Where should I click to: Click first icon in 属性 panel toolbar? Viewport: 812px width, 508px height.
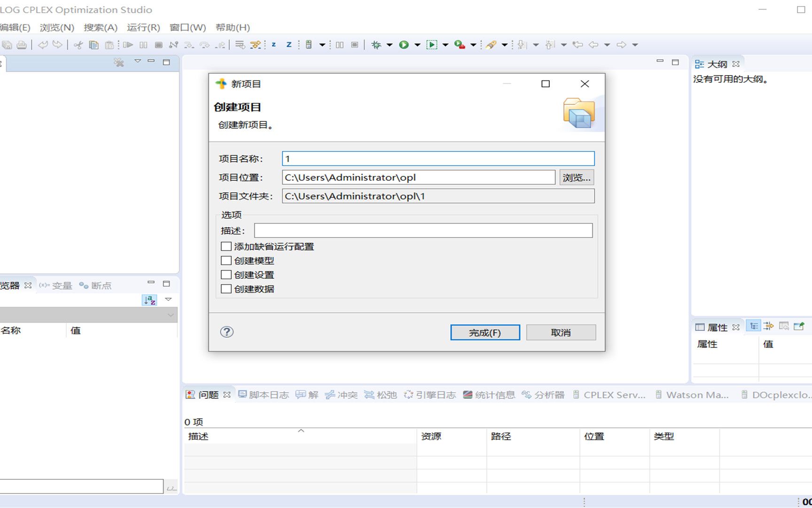pyautogui.click(x=754, y=326)
